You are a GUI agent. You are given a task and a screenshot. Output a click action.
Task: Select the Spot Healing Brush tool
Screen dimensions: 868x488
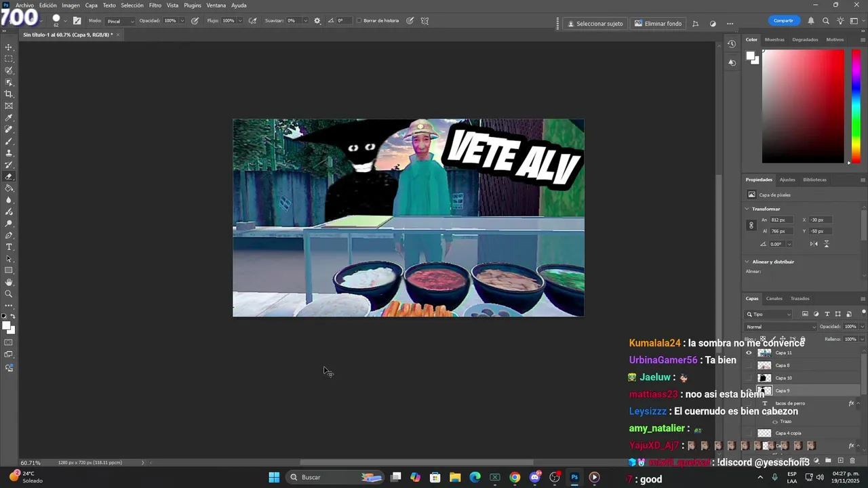9,129
